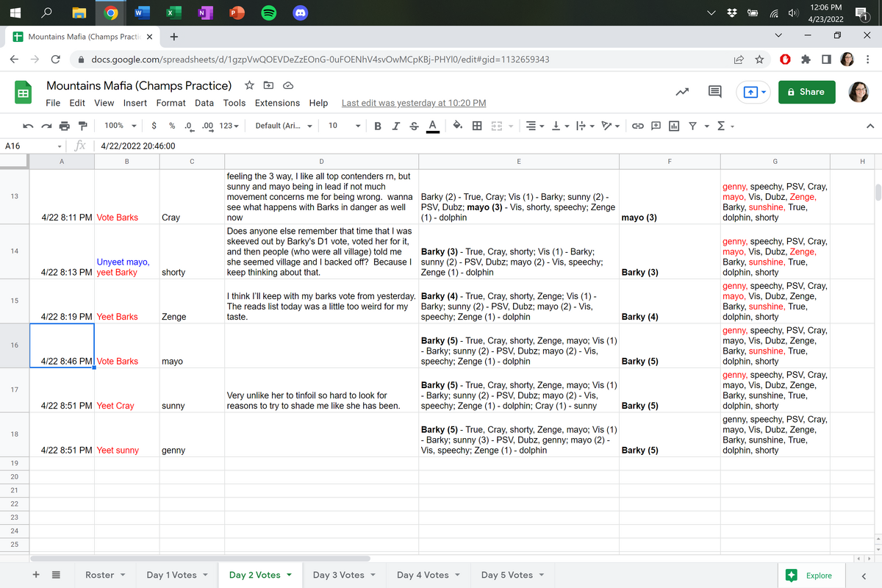Toggle strikethrough formatting

[x=414, y=126]
